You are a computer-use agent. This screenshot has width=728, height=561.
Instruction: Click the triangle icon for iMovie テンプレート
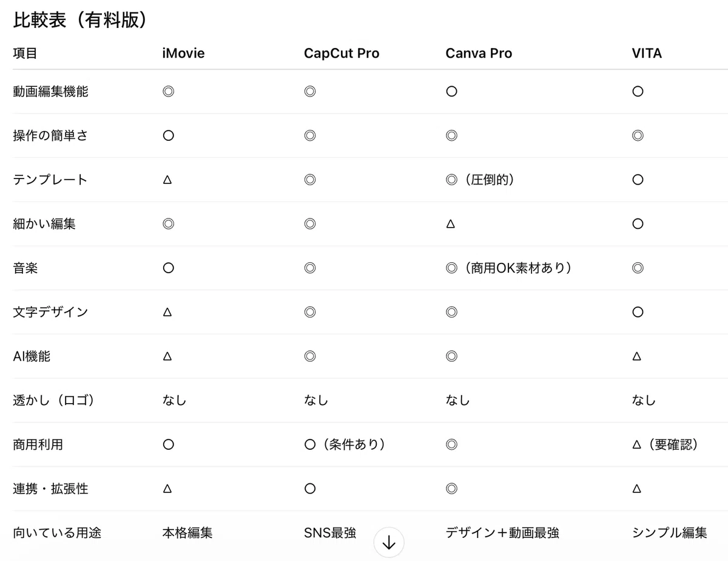(168, 180)
